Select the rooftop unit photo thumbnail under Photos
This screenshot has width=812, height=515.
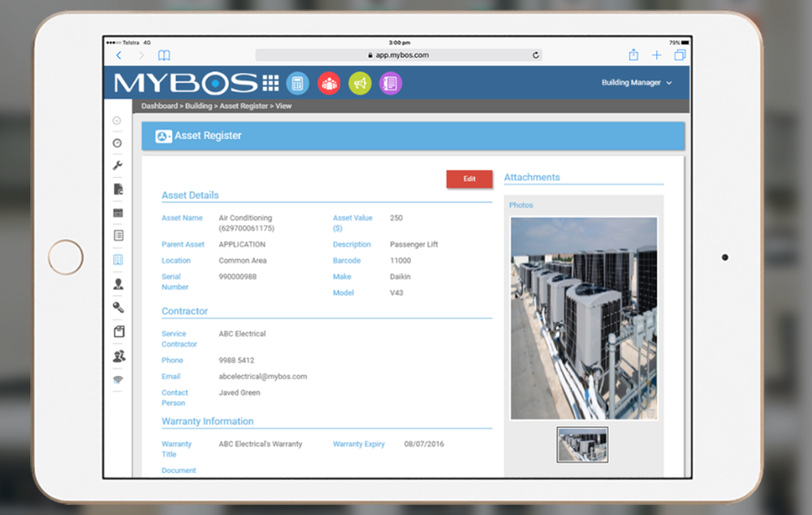click(x=584, y=444)
